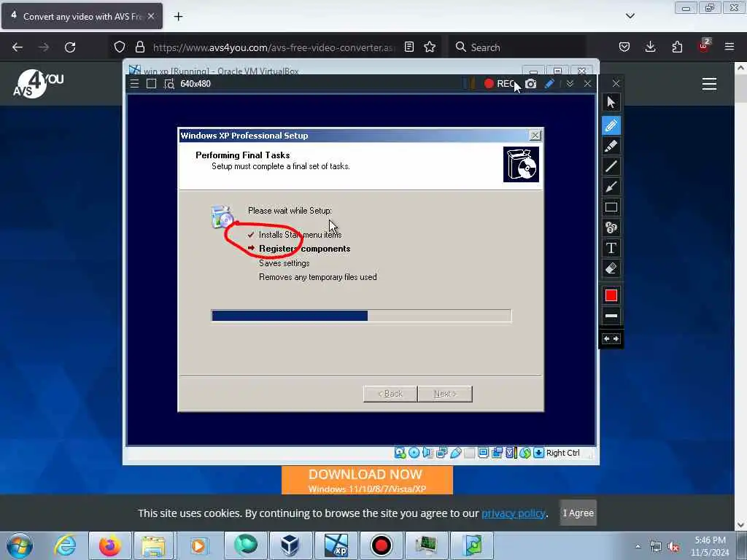The image size is (747, 560).
Task: Select the text tool in drawing panel
Action: click(611, 248)
